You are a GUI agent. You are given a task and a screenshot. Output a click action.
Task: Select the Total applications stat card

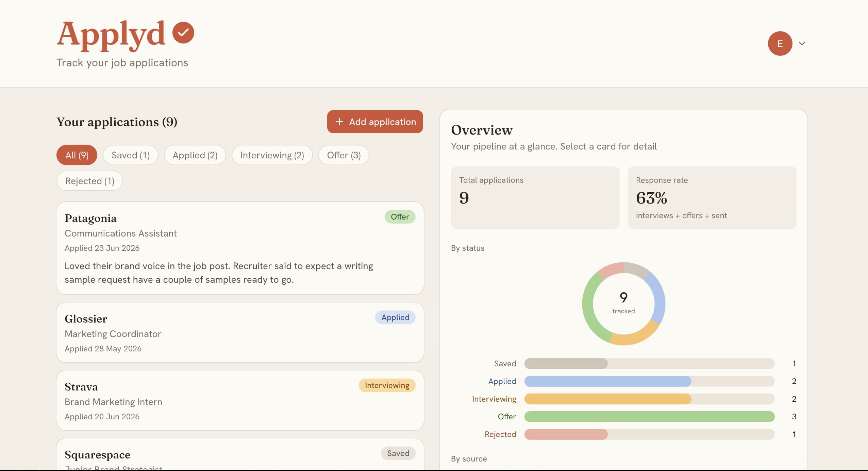coord(535,198)
